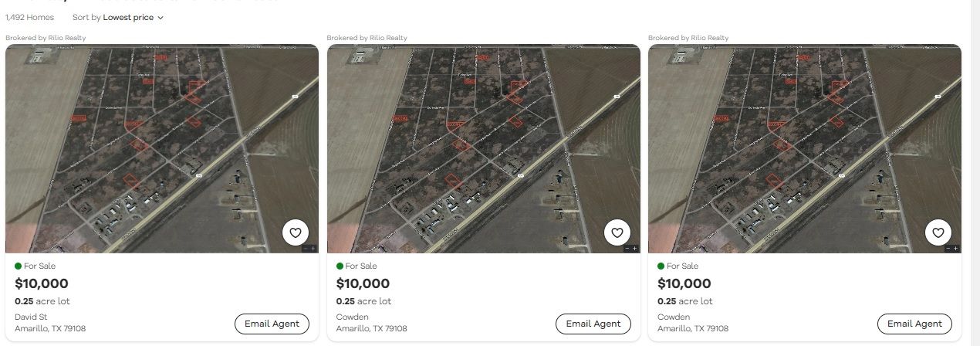Viewport: 980px width, 346px height.
Task: Click the chevron next to Lowest price
Action: coord(161,18)
